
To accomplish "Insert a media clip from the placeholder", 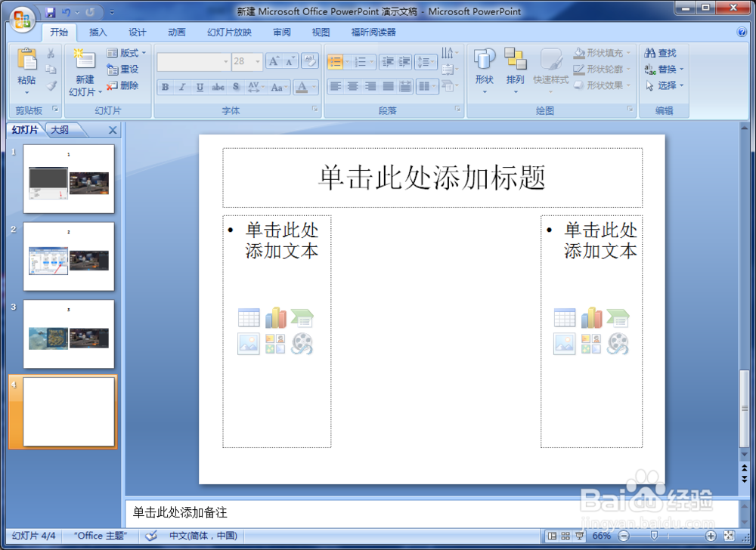I will (x=304, y=344).
